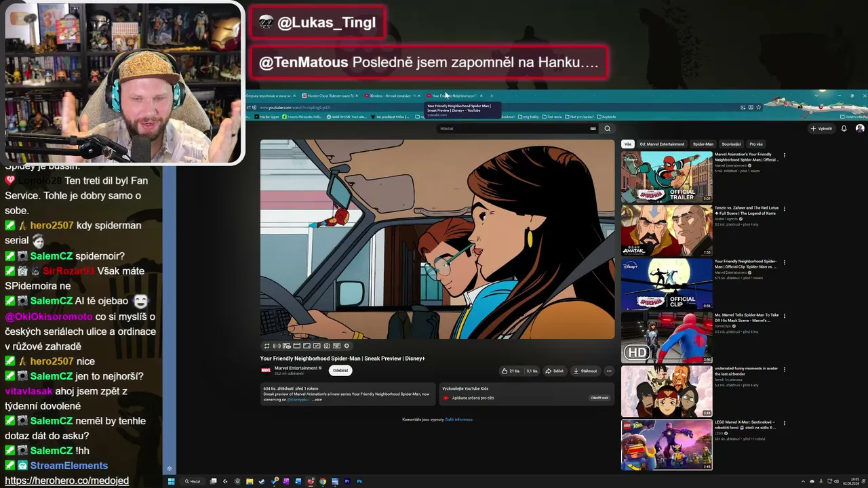The height and width of the screenshot is (488, 868).
Task: Open options for the Legend of Korra suggested video
Action: [x=785, y=209]
